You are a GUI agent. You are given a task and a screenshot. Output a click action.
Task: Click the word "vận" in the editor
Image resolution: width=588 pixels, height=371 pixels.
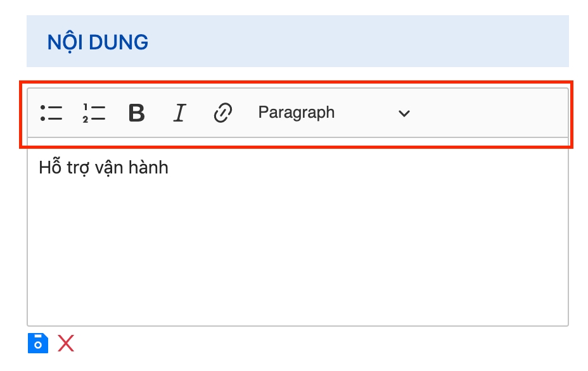click(111, 168)
